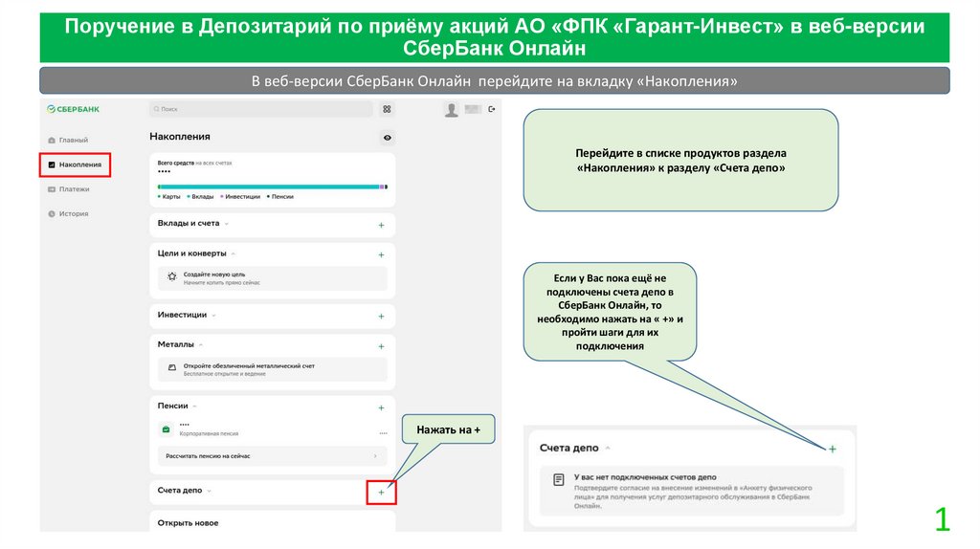Collapse the Металлы chevron

click(x=201, y=344)
